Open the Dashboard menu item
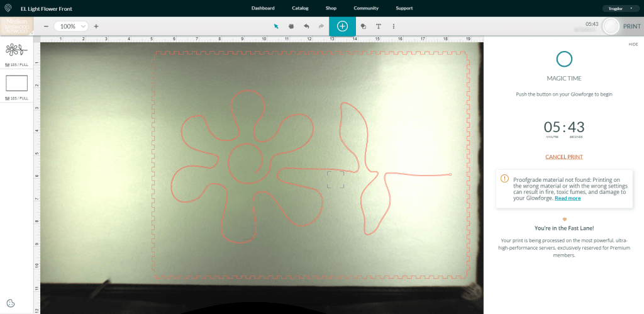Viewport: 644px width, 314px height. (263, 8)
